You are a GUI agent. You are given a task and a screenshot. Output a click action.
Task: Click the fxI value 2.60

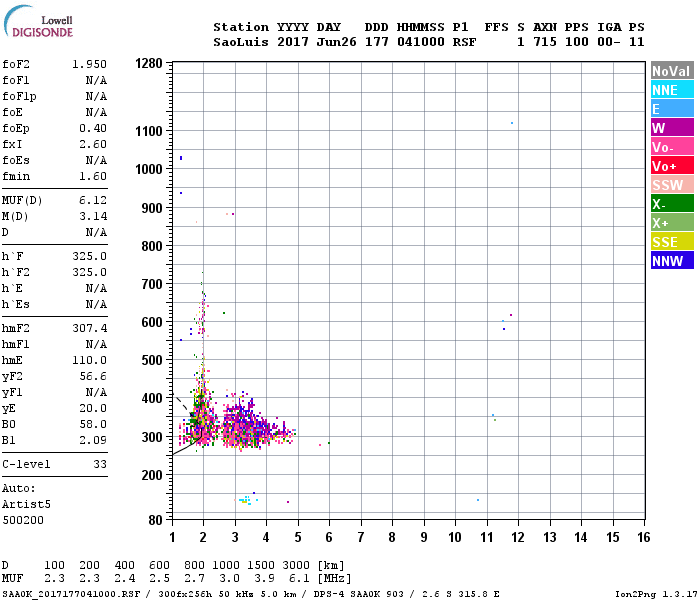pos(93,144)
